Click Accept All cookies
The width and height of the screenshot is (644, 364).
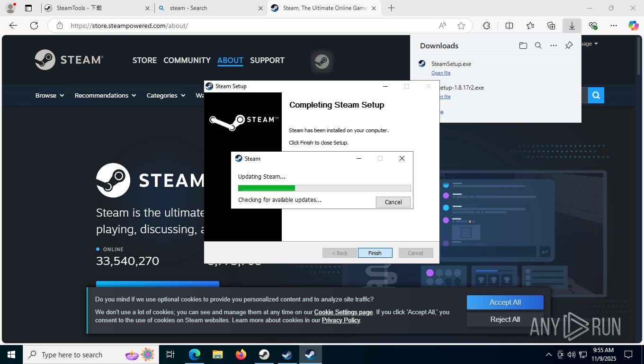pos(505,302)
